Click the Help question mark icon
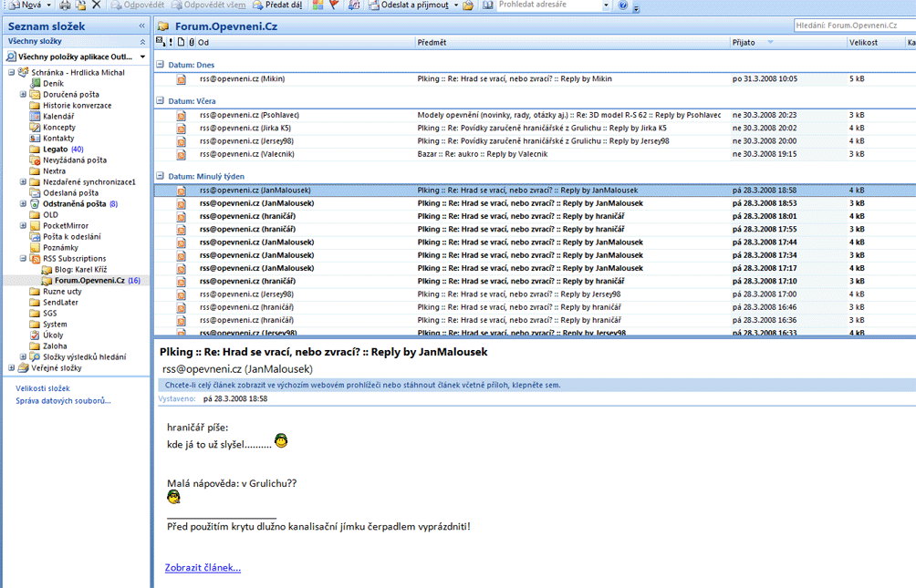The image size is (916, 588). point(623,5)
